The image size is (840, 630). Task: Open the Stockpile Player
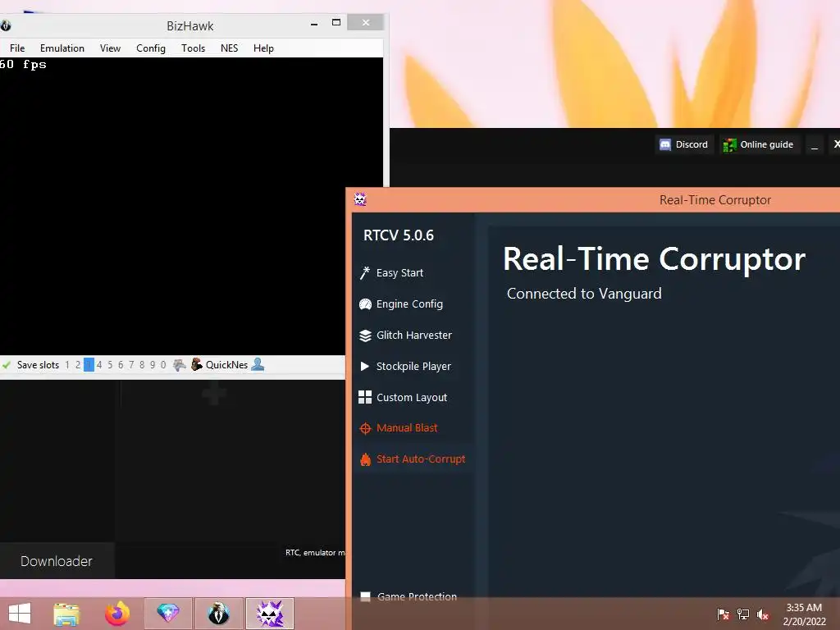coord(405,366)
